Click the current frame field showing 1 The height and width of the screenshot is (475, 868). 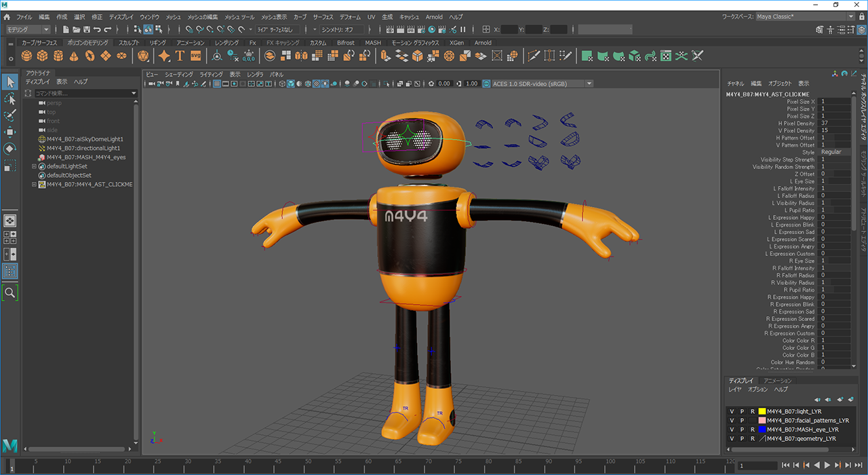(756, 465)
